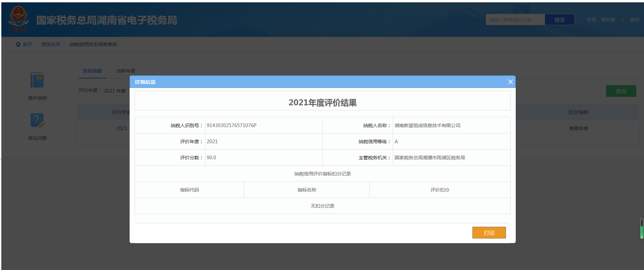Click the 指标代码 column header
This screenshot has width=644, height=270.
tap(189, 190)
